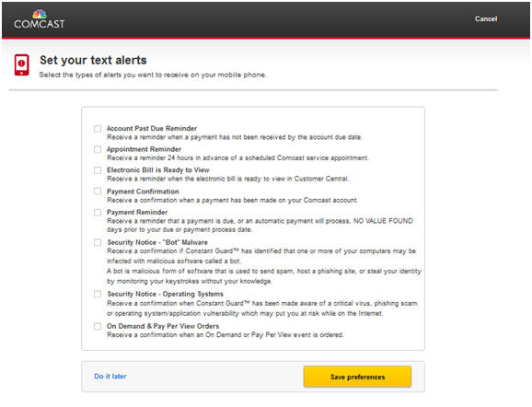
Task: Select the Payment Confirmation checkbox
Action: pos(98,192)
